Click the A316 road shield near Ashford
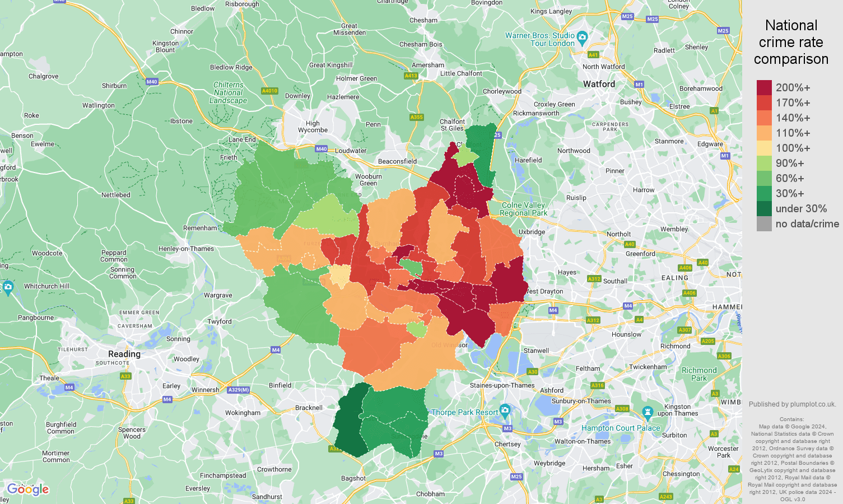 point(598,385)
